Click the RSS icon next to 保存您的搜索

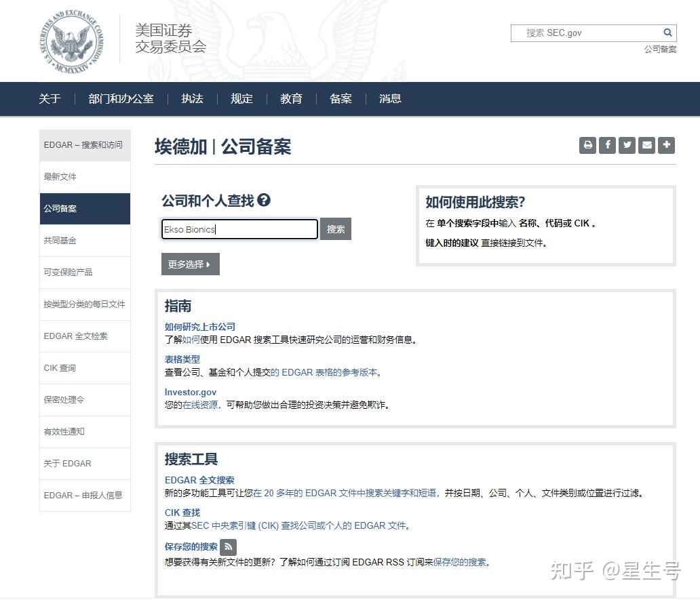point(228,546)
